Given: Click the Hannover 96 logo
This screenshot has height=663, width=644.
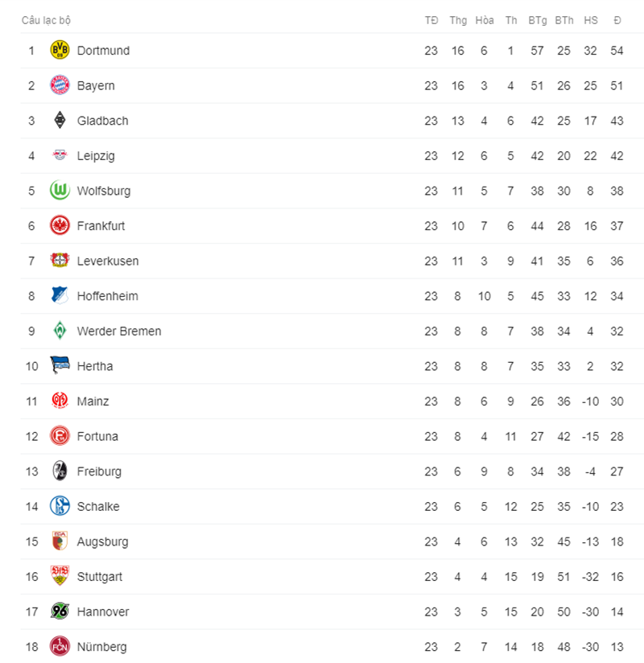Looking at the screenshot, I should click(x=60, y=612).
